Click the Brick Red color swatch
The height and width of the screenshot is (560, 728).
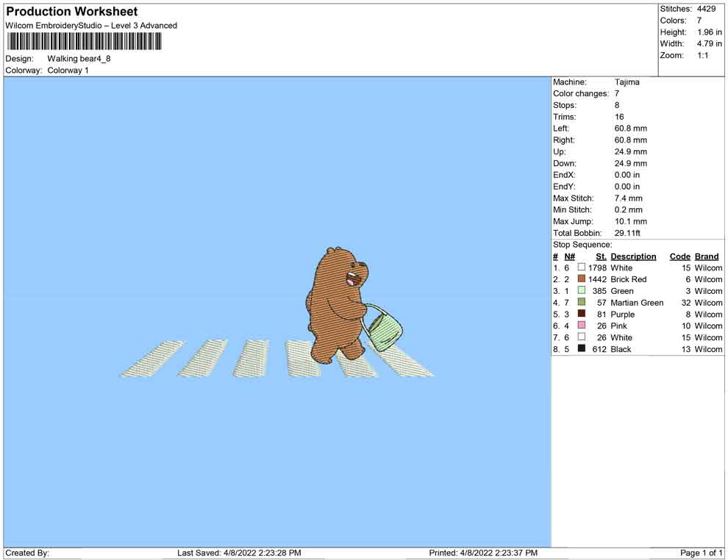pos(582,279)
